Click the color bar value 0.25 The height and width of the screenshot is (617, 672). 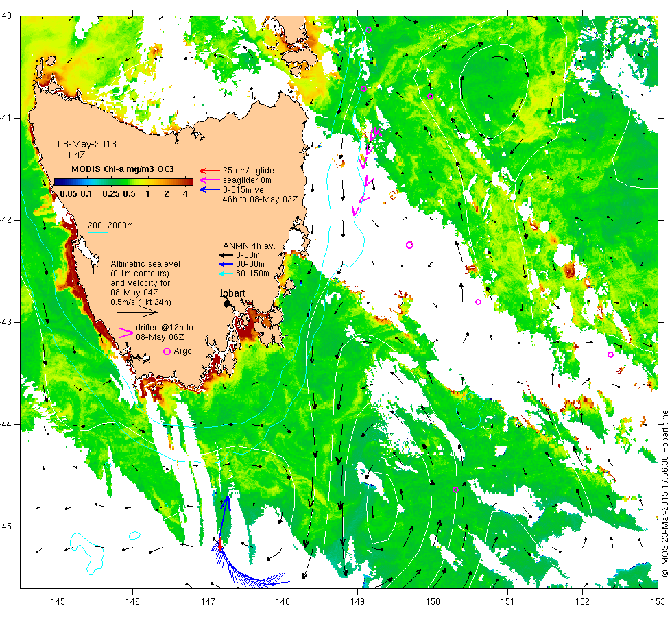pos(111,193)
